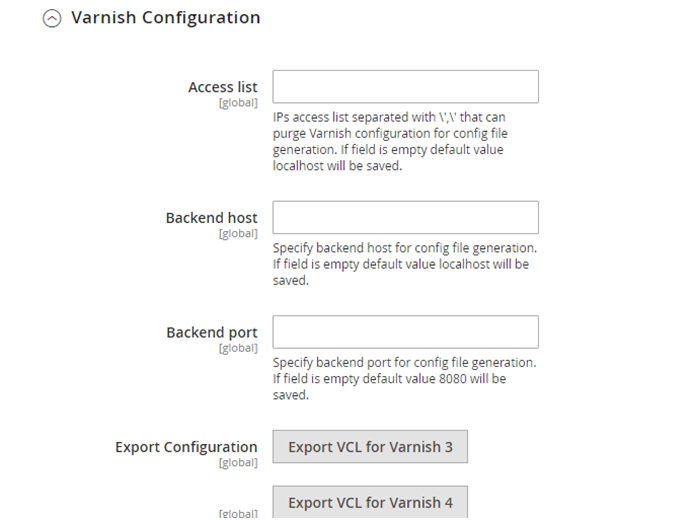694x520 pixels.
Task: Click the [global] scope below Varnish 4 button
Action: 238,514
